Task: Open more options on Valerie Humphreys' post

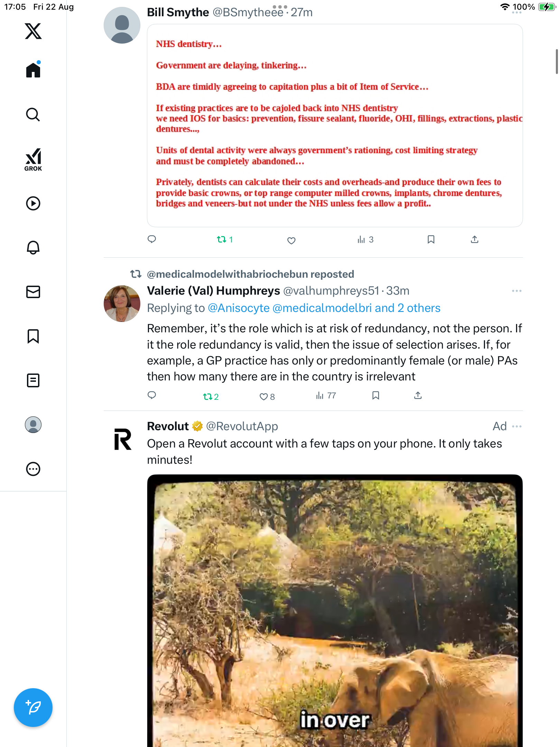Action: pos(516,291)
